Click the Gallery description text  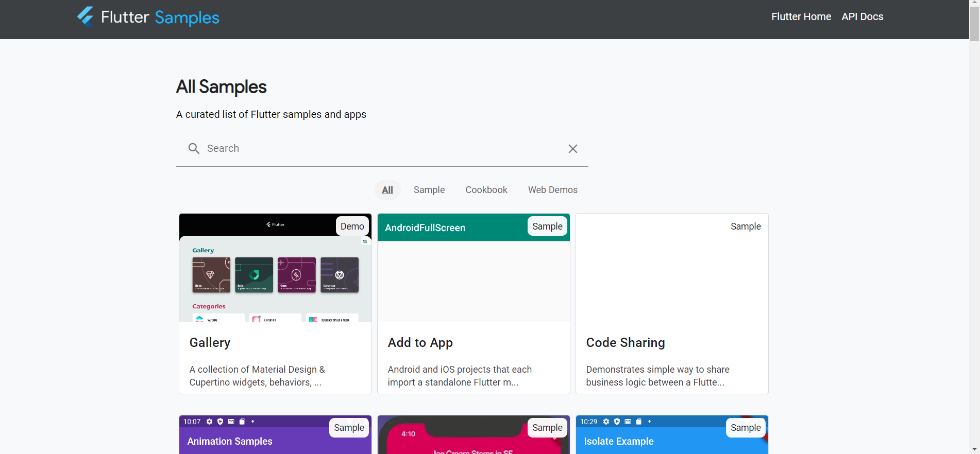pos(257,376)
